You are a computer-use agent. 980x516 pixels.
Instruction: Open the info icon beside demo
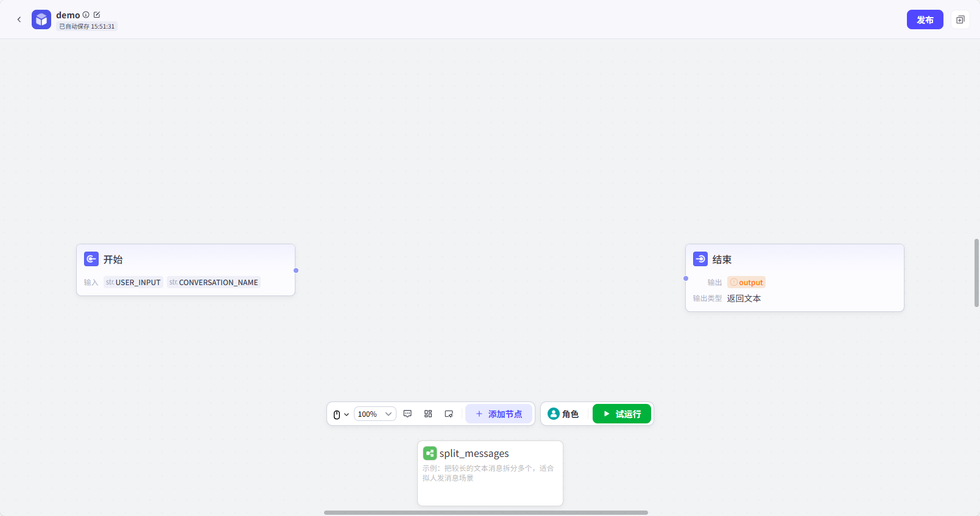[86, 15]
